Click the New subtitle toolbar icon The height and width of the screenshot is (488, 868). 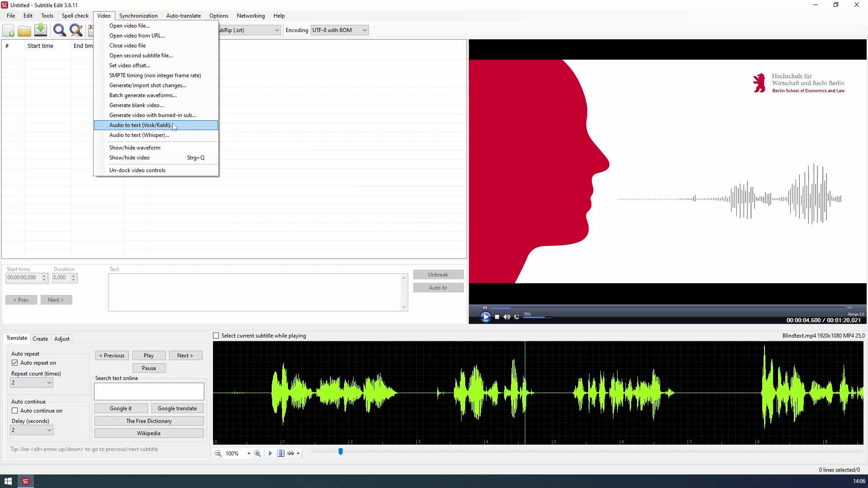pos(8,30)
